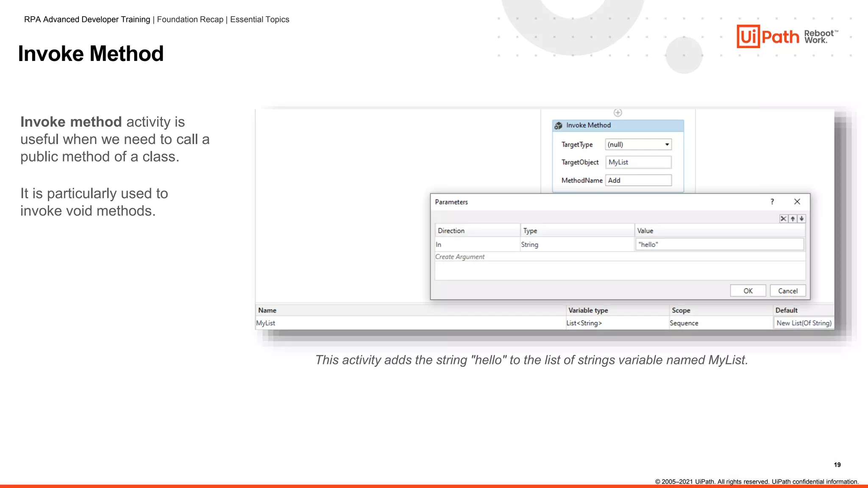
Task: Delete the selected argument with the X icon
Action: click(784, 219)
